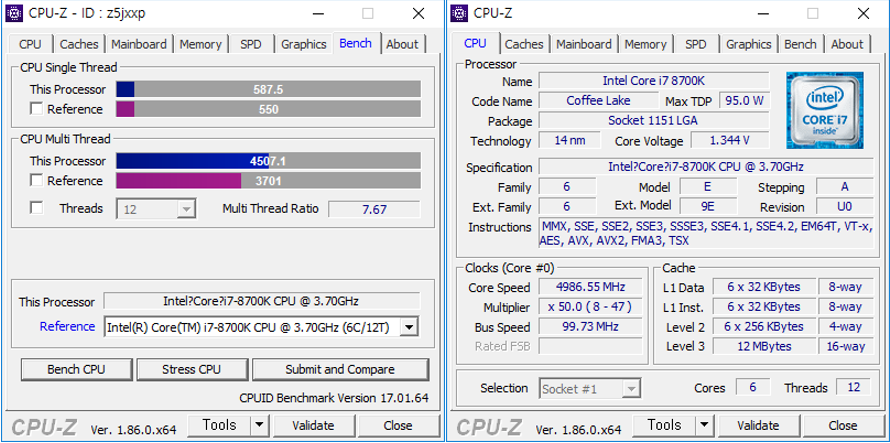Click Single Thread Reference bar 550

268,109
